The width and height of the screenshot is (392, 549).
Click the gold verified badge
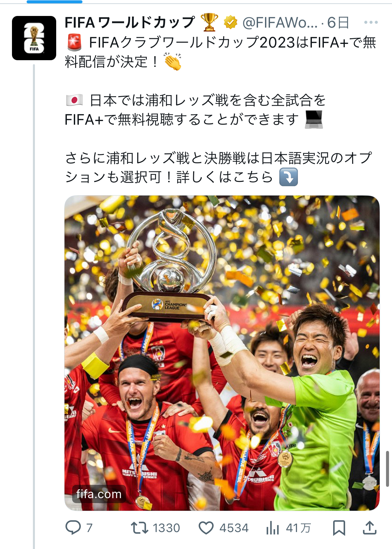click(230, 23)
